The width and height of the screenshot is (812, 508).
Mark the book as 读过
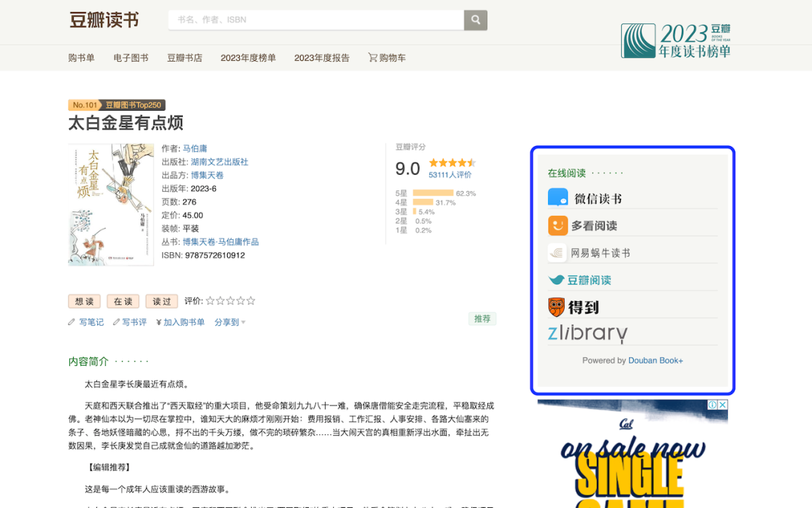click(x=162, y=301)
